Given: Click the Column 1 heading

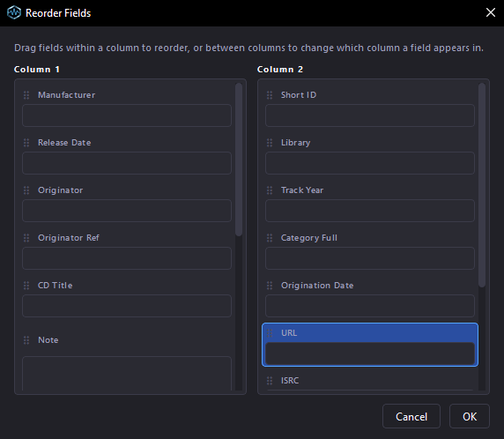Looking at the screenshot, I should 37,69.
